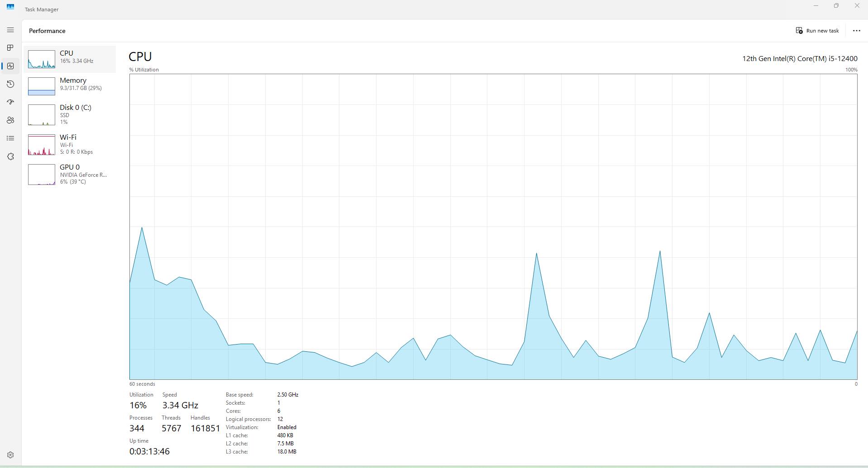Open the App history page icon
The height and width of the screenshot is (468, 868).
coord(10,84)
